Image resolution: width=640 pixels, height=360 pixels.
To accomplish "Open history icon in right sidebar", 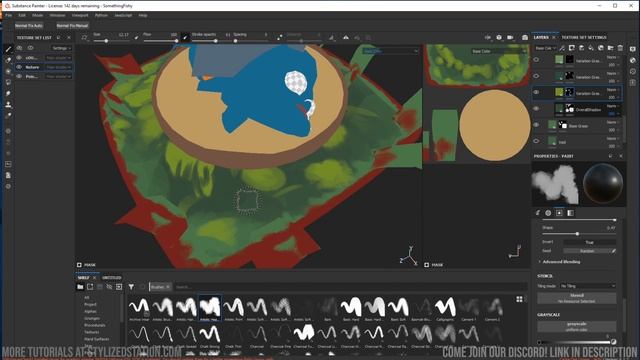I will coord(633,71).
